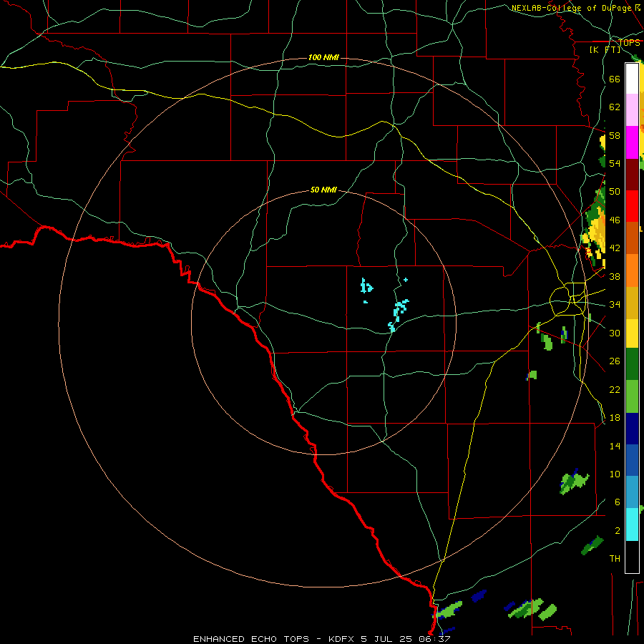Click the TH threshold legend label
This screenshot has width=644, height=644.
(615, 559)
